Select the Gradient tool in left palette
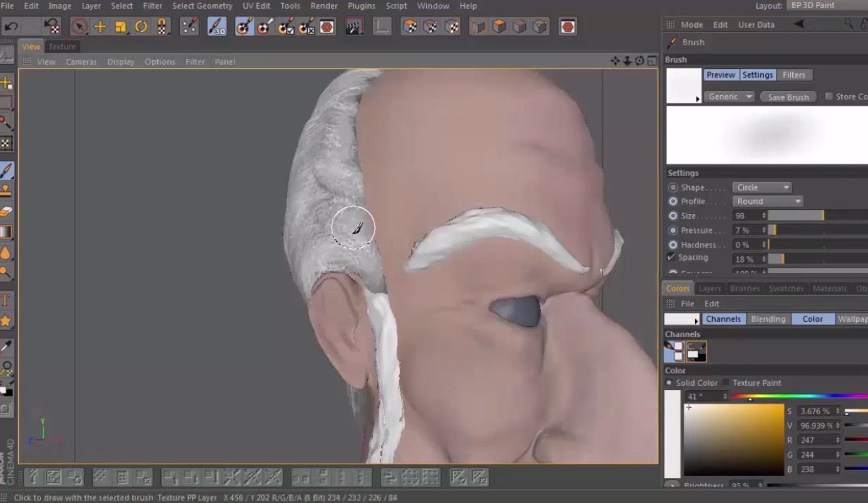The width and height of the screenshot is (868, 503). tap(6, 232)
